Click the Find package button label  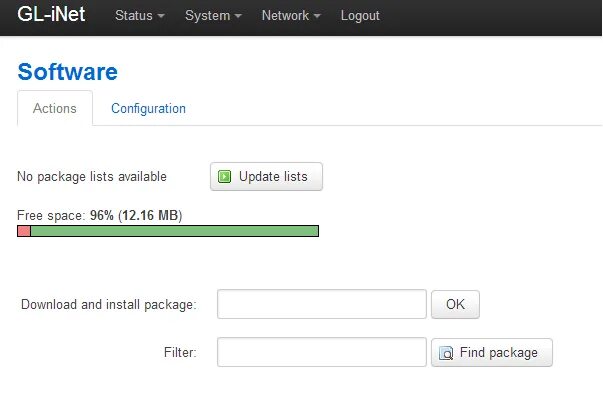pyautogui.click(x=499, y=353)
